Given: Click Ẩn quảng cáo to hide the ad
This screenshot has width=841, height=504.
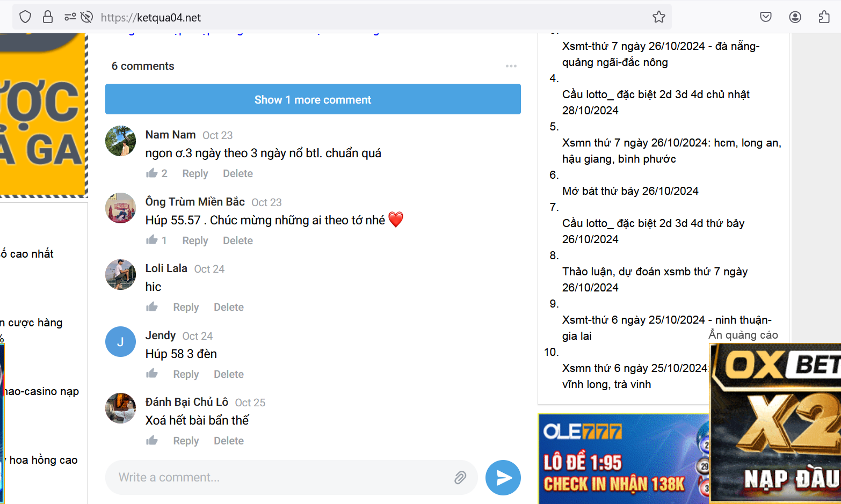Looking at the screenshot, I should [743, 335].
